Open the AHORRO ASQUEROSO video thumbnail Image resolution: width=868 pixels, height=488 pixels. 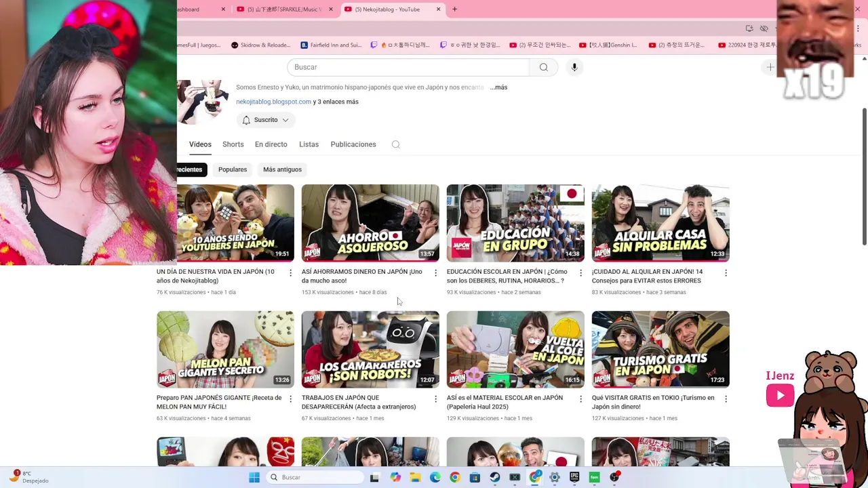[x=370, y=223]
